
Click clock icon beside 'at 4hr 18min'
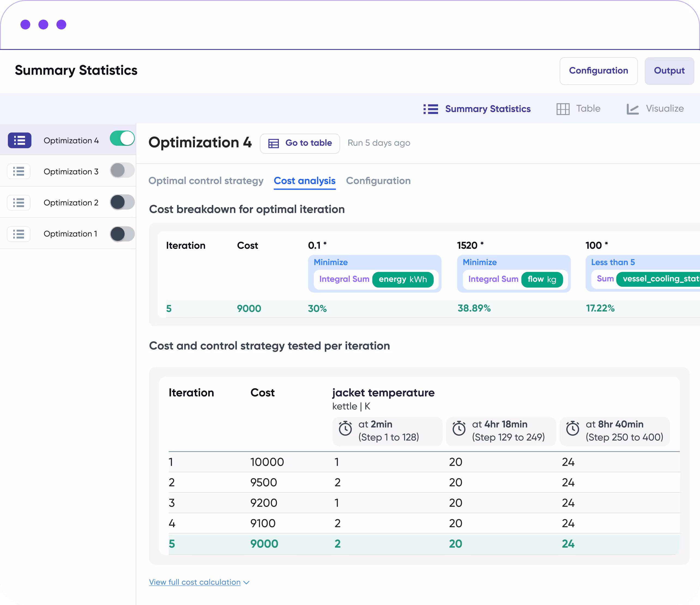[459, 429]
